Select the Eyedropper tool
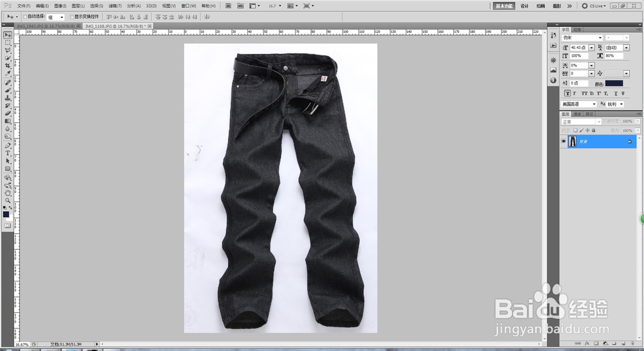Screen dimensions: 644x351 pyautogui.click(x=7, y=73)
